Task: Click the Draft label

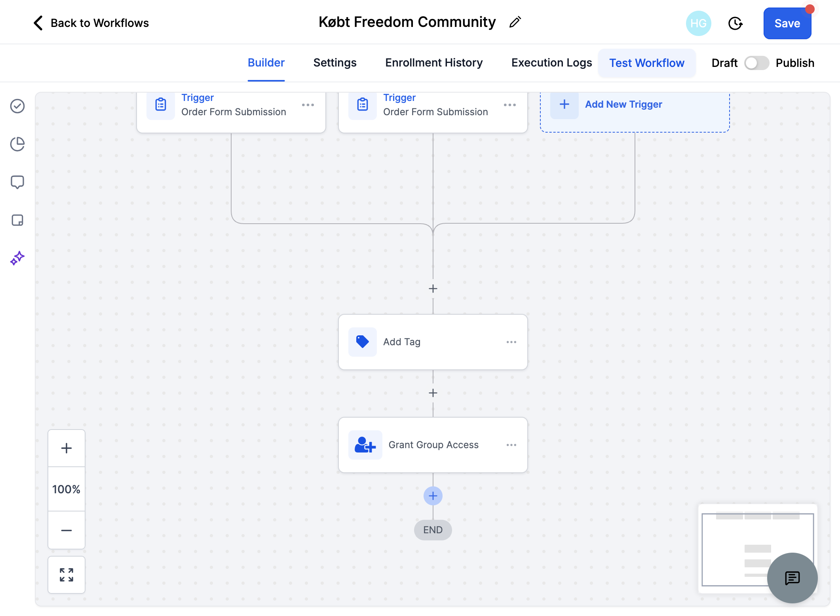Action: tap(724, 63)
